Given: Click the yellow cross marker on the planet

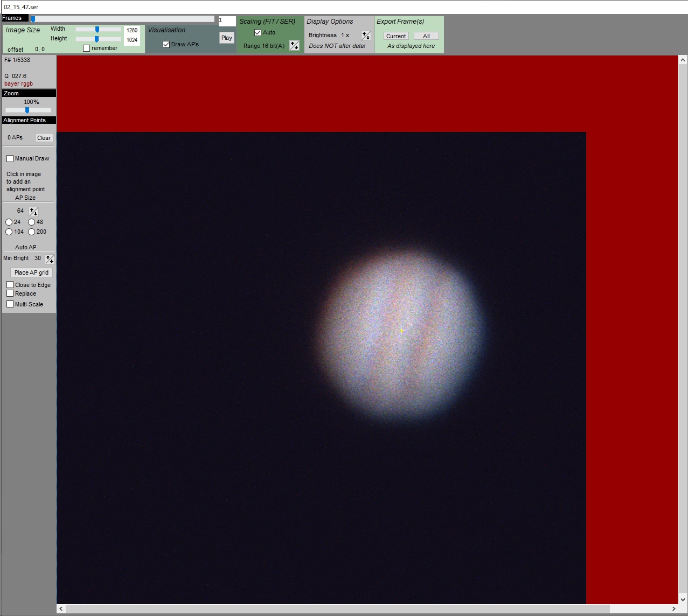Looking at the screenshot, I should (401, 331).
